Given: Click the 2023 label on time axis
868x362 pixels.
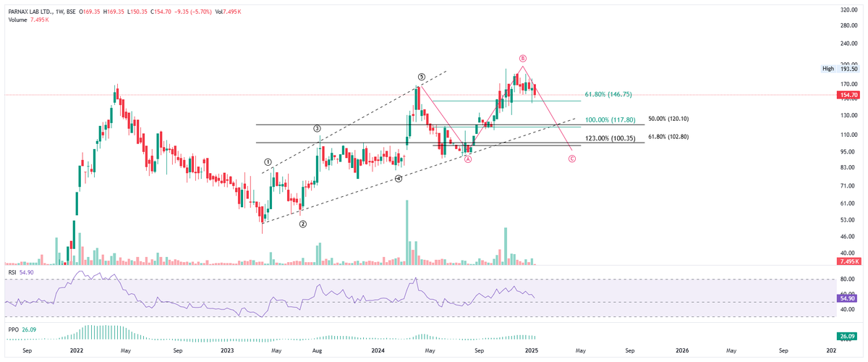Looking at the screenshot, I should coord(227,350).
